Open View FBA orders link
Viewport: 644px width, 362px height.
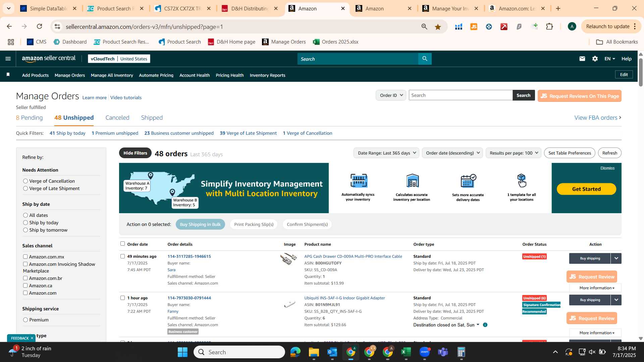tap(598, 118)
